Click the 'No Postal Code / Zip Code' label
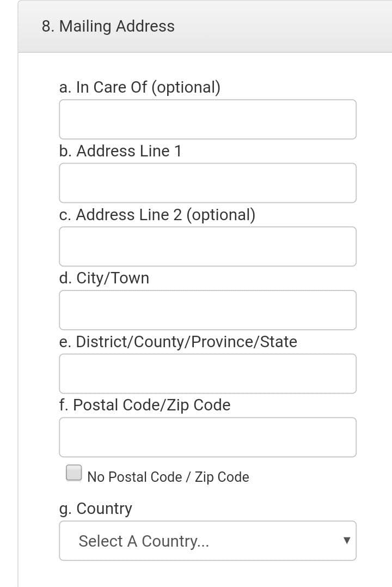 coord(168,477)
